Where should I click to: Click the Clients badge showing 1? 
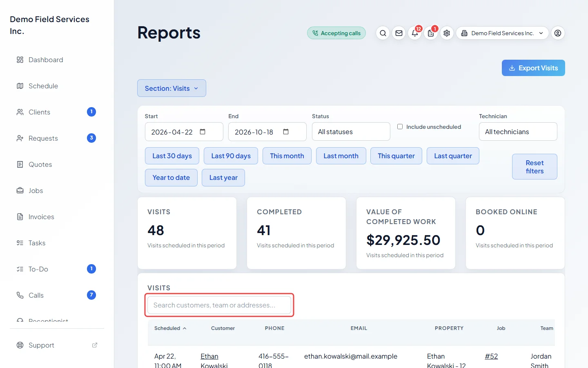[x=91, y=112]
